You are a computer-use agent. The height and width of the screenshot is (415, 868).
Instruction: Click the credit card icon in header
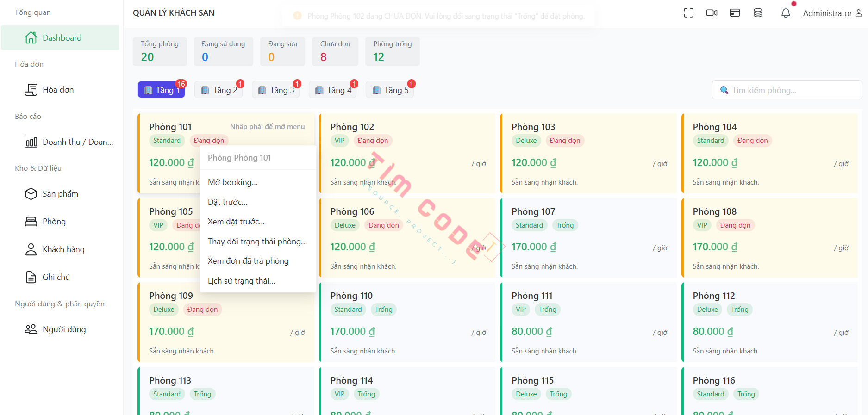pyautogui.click(x=735, y=13)
